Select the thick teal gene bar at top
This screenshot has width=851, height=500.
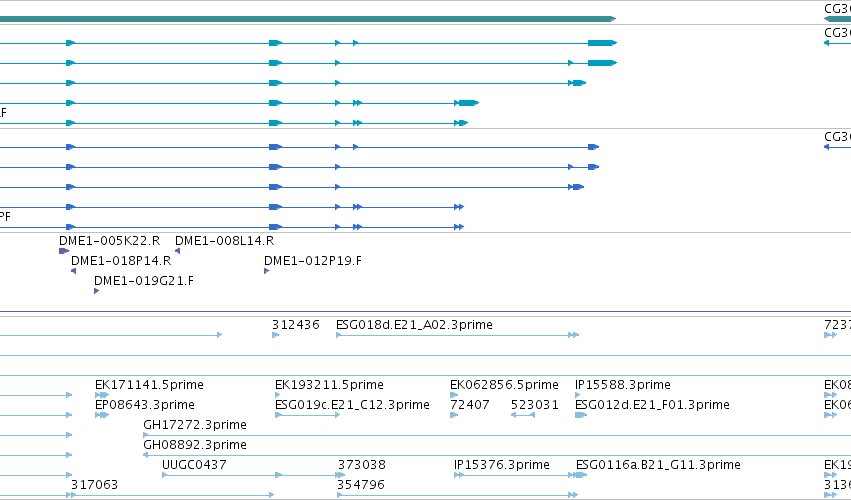308,19
